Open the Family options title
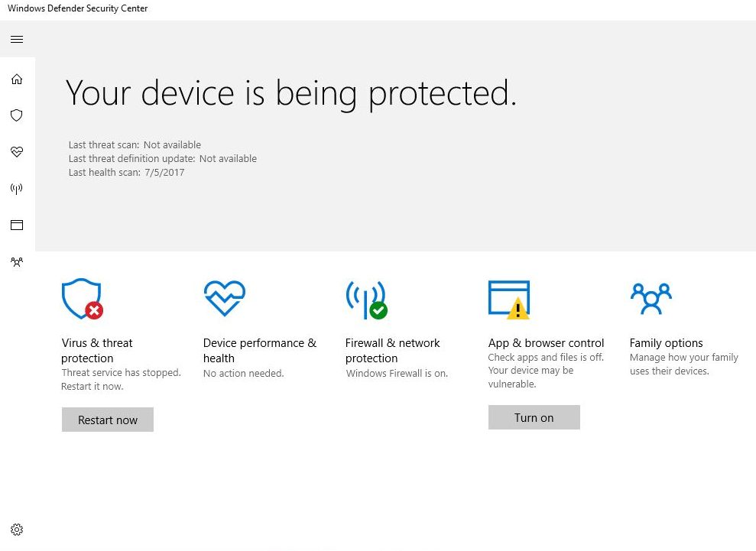Image resolution: width=756 pixels, height=551 pixels. (666, 342)
